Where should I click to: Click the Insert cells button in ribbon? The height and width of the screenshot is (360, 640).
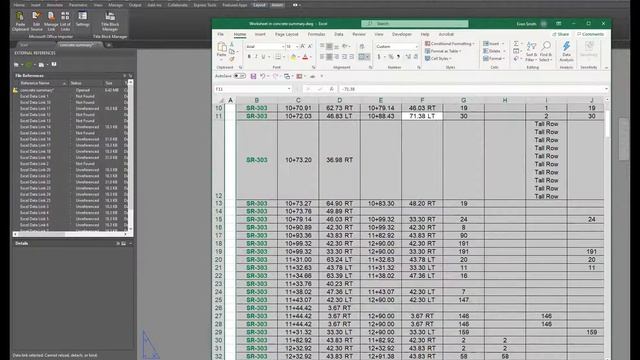coord(494,44)
